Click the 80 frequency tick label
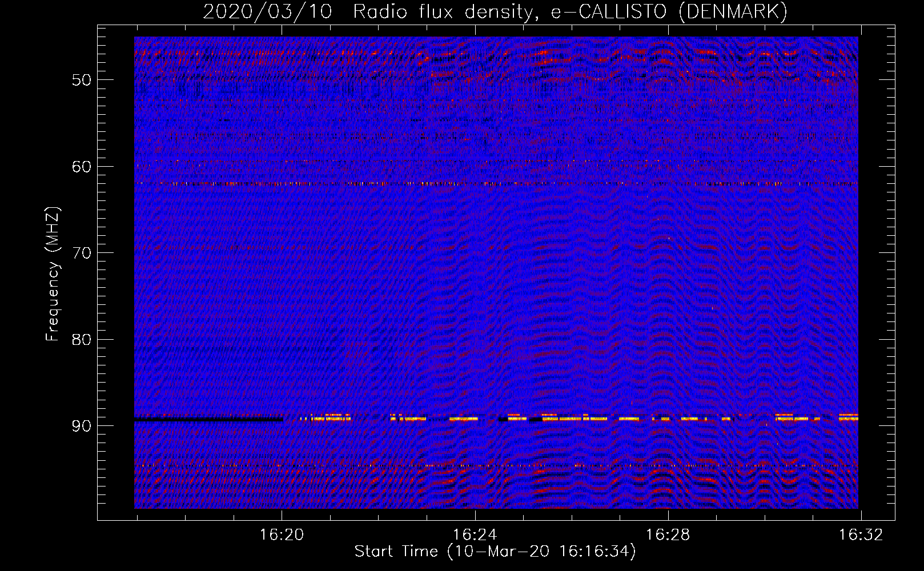 tap(82, 340)
